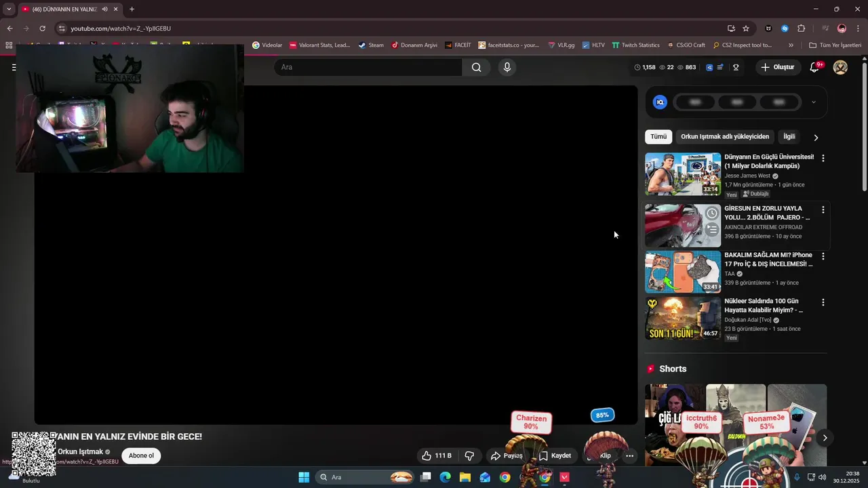Click the Oluştur create button
The height and width of the screenshot is (488, 868).
click(x=778, y=67)
